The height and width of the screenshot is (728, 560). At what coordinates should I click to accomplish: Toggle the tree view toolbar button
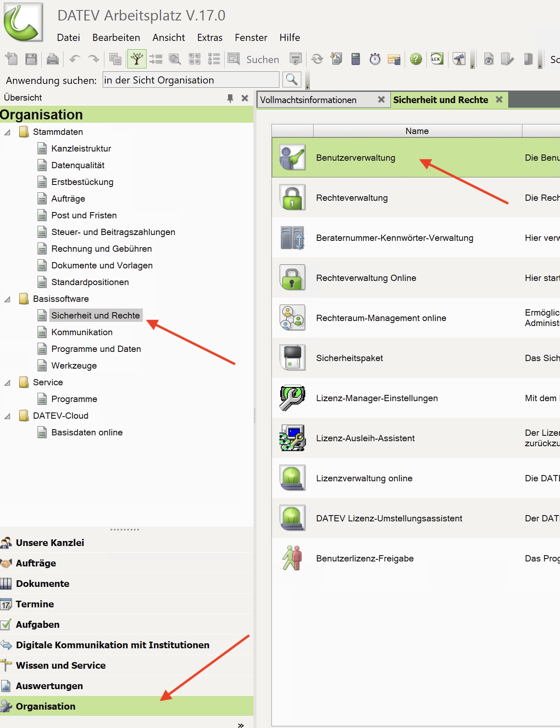[x=137, y=59]
